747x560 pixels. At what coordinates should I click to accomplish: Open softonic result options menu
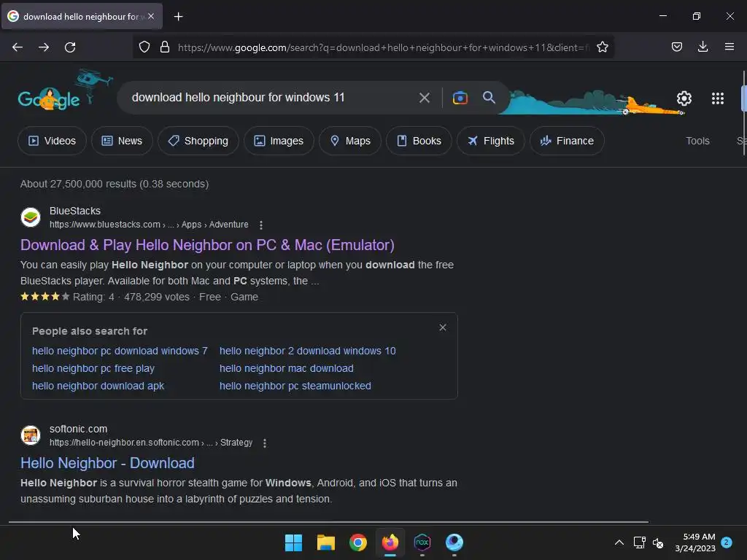click(x=264, y=443)
